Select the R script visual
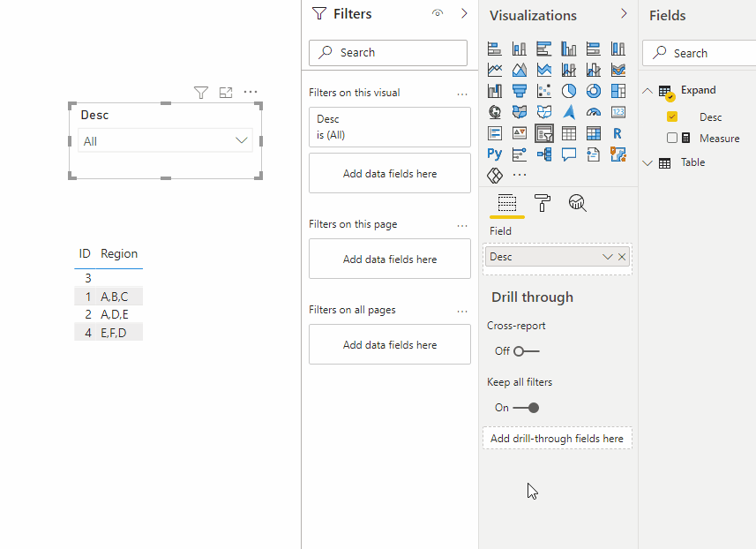 (x=618, y=133)
